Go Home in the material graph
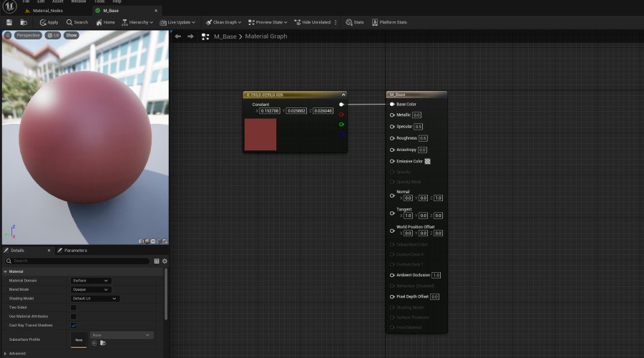This screenshot has height=358, width=644. coord(106,22)
